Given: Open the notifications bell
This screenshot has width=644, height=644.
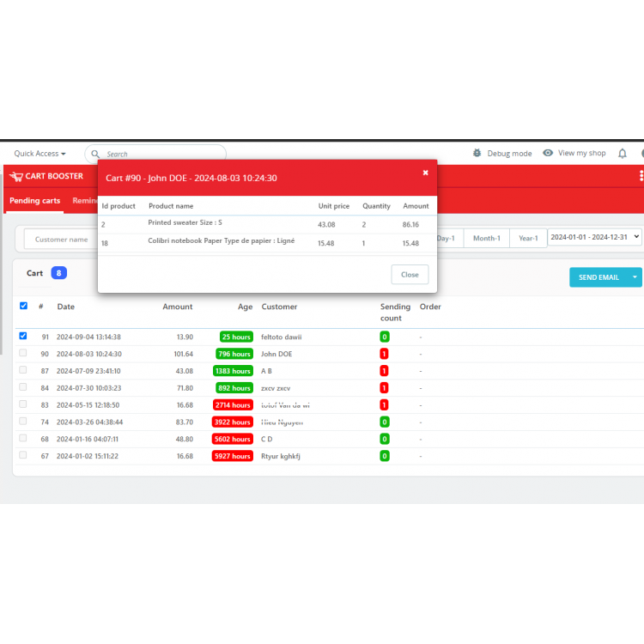Looking at the screenshot, I should (623, 154).
